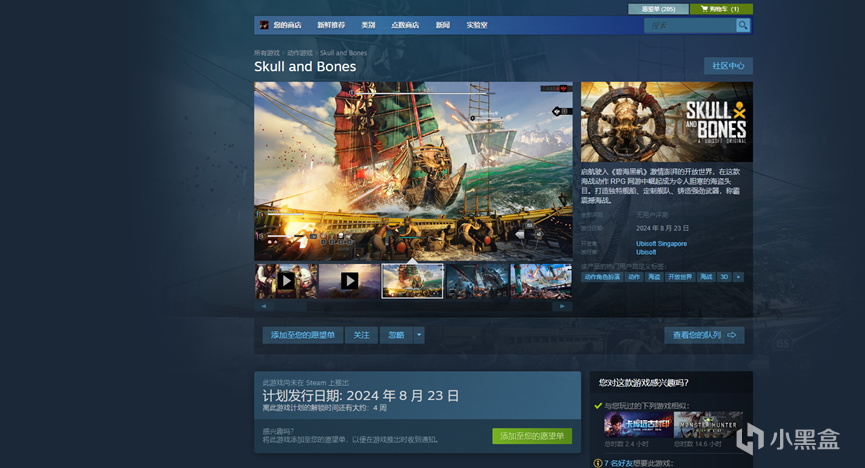The width and height of the screenshot is (865, 468).
Task: Click the Skull and Bones breadcrumb link
Action: (343, 53)
